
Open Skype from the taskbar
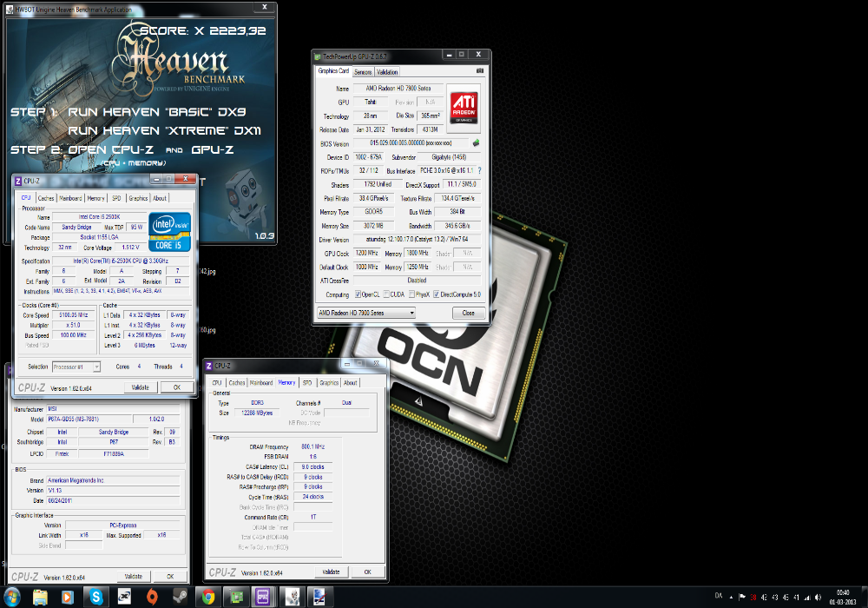coord(96,597)
